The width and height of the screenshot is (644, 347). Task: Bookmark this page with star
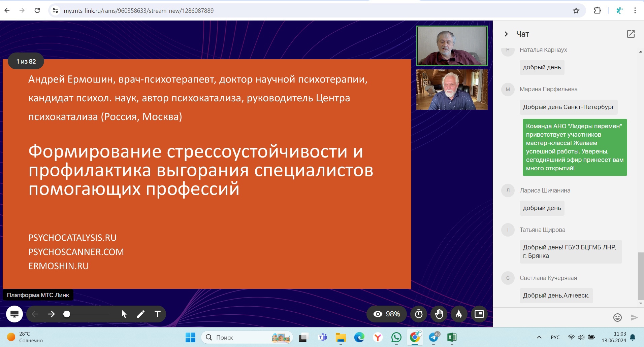click(576, 10)
